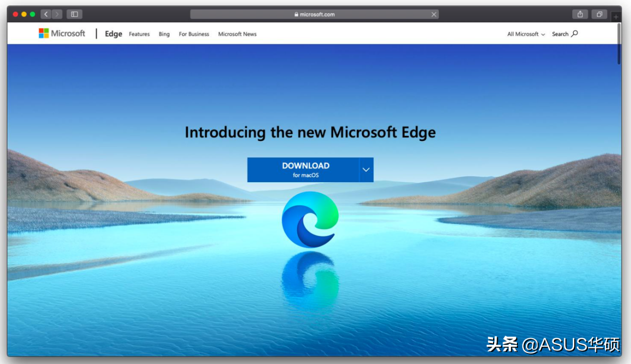Select Bing in the navigation bar
The image size is (631, 364).
[164, 34]
